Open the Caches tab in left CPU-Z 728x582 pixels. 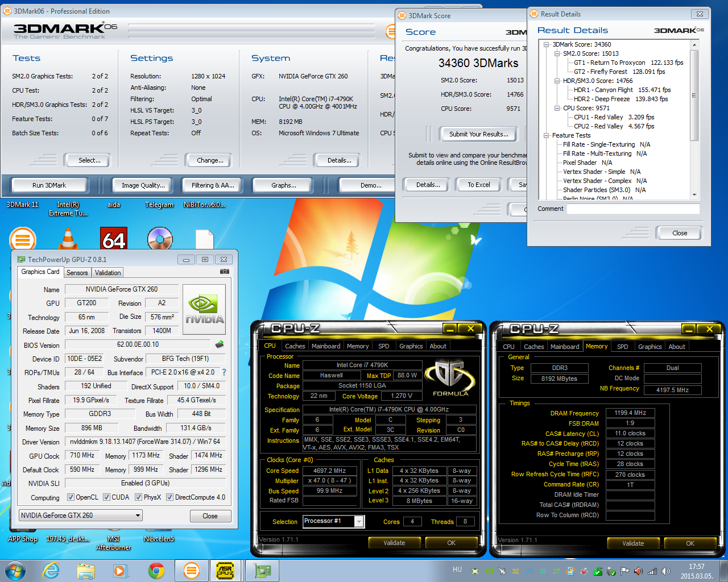click(x=295, y=346)
